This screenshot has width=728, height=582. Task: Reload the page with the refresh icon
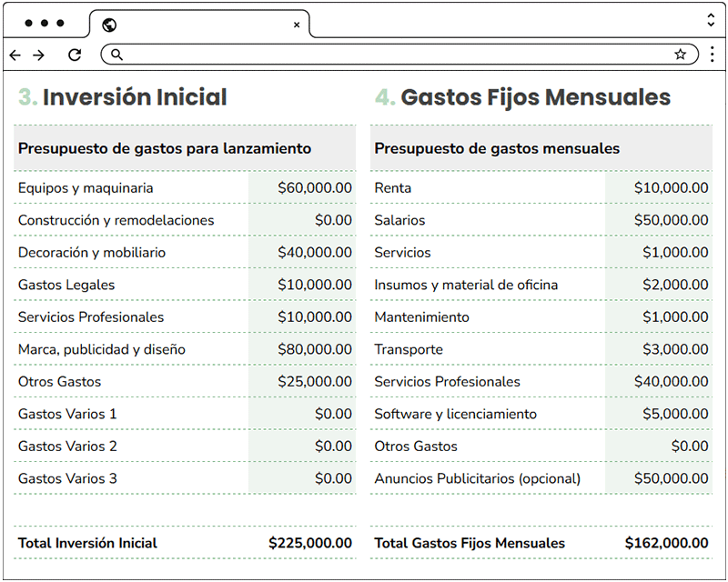pos(75,55)
